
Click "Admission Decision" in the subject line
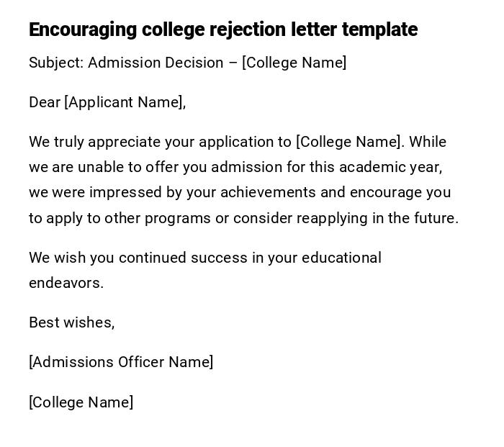click(156, 63)
